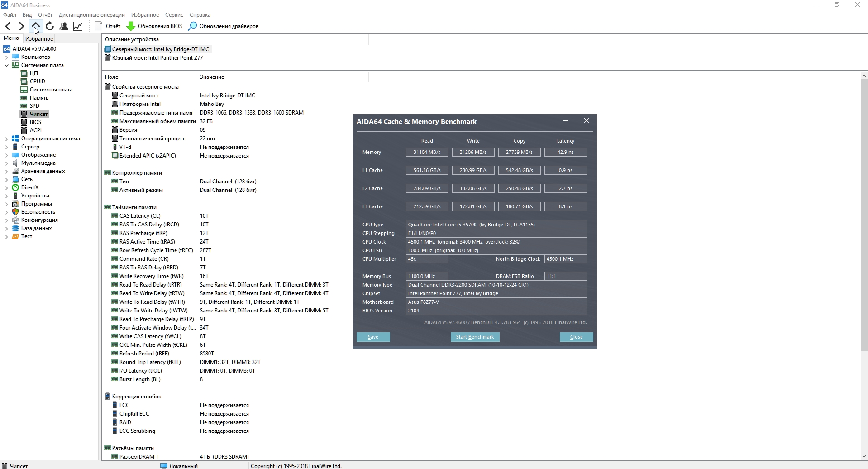The height and width of the screenshot is (469, 868).
Task: Click Start Benchmark button
Action: click(475, 337)
